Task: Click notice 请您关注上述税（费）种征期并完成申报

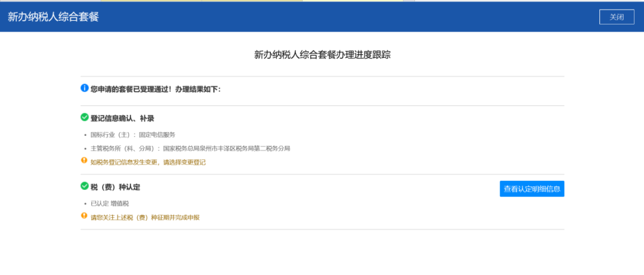Action: pyautogui.click(x=145, y=217)
